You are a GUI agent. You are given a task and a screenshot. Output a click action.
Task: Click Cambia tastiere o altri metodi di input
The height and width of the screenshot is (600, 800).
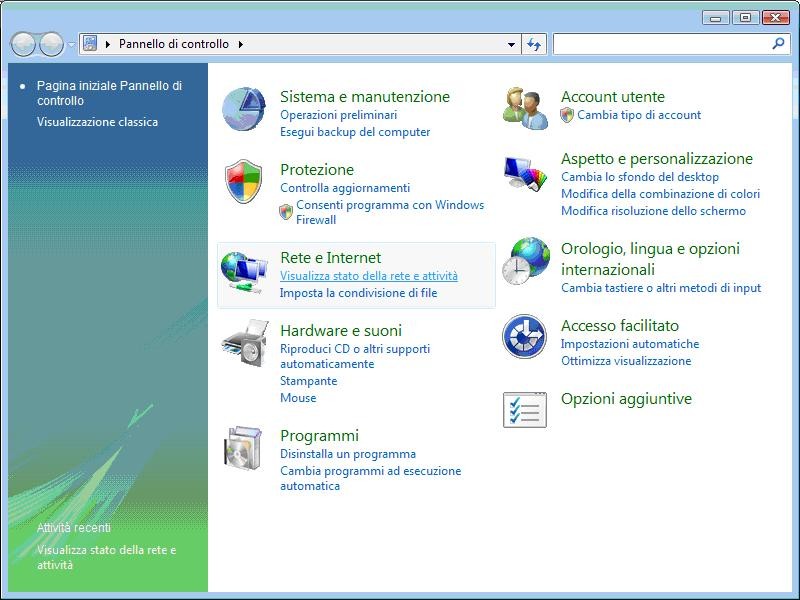click(x=661, y=288)
